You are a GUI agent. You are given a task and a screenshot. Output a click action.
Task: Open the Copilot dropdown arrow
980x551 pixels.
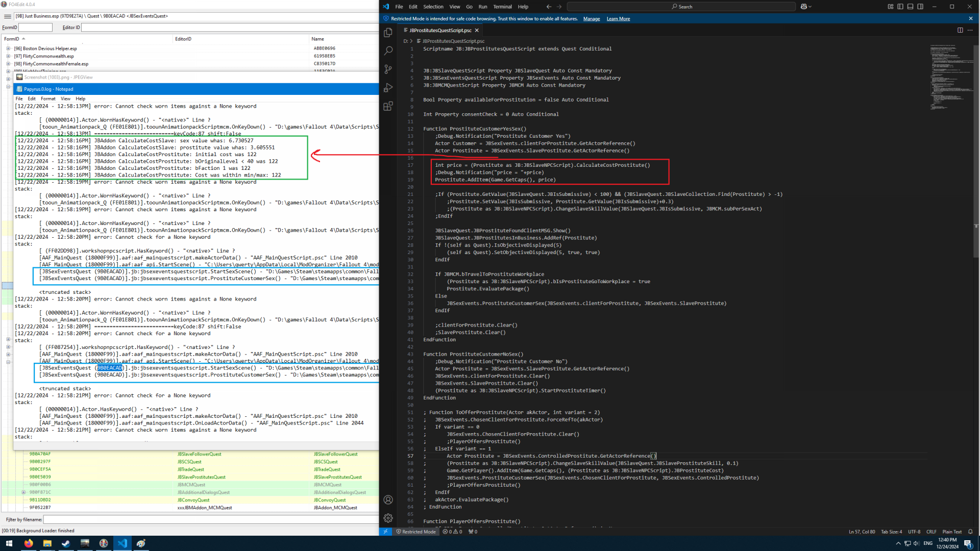[810, 7]
